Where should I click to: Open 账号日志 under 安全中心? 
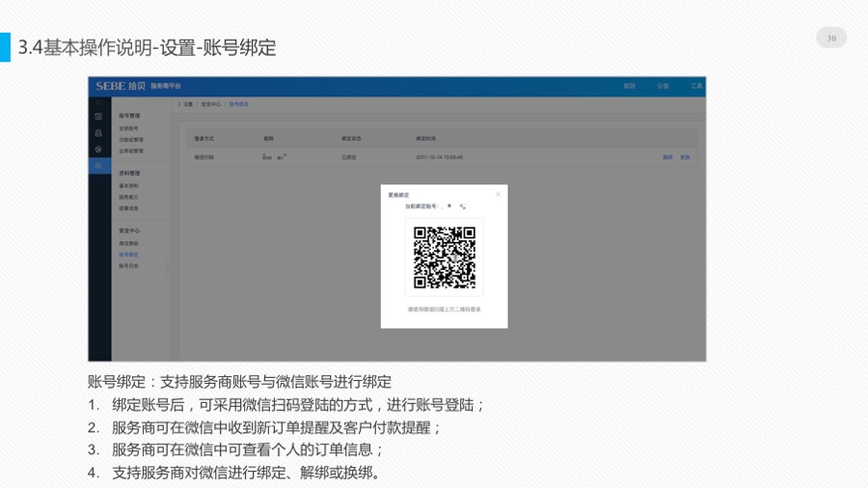click(128, 266)
